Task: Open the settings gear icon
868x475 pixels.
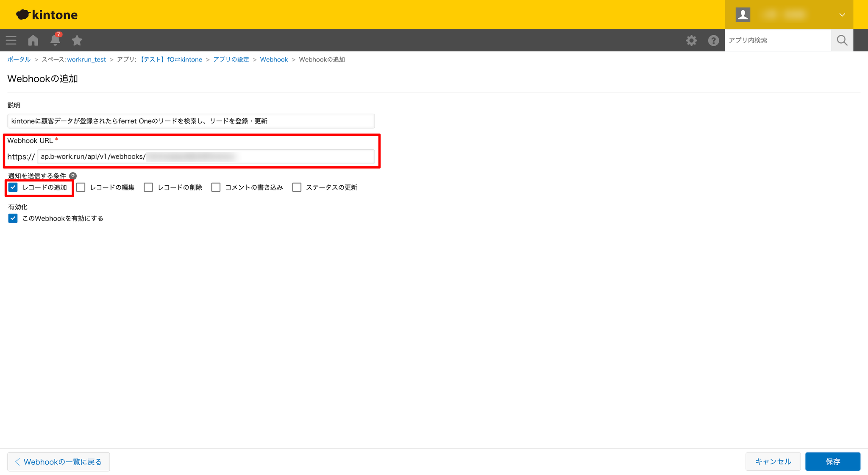Action: point(691,40)
